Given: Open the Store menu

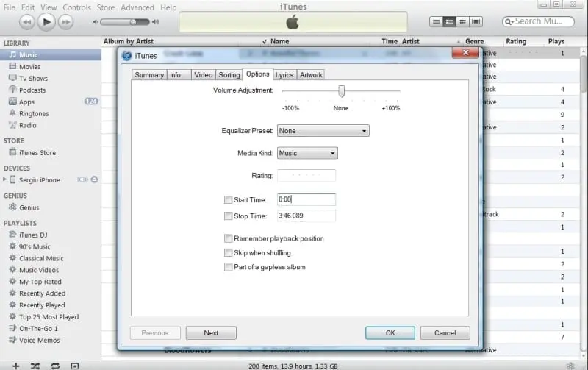Looking at the screenshot, I should 106,7.
